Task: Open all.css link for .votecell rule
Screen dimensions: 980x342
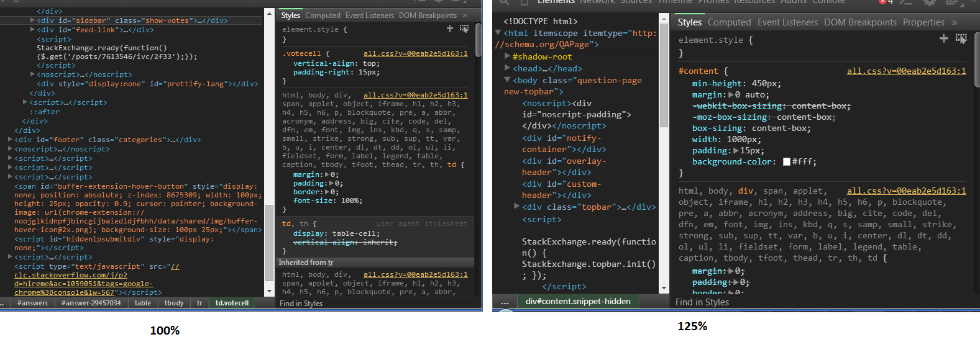Action: coord(416,53)
